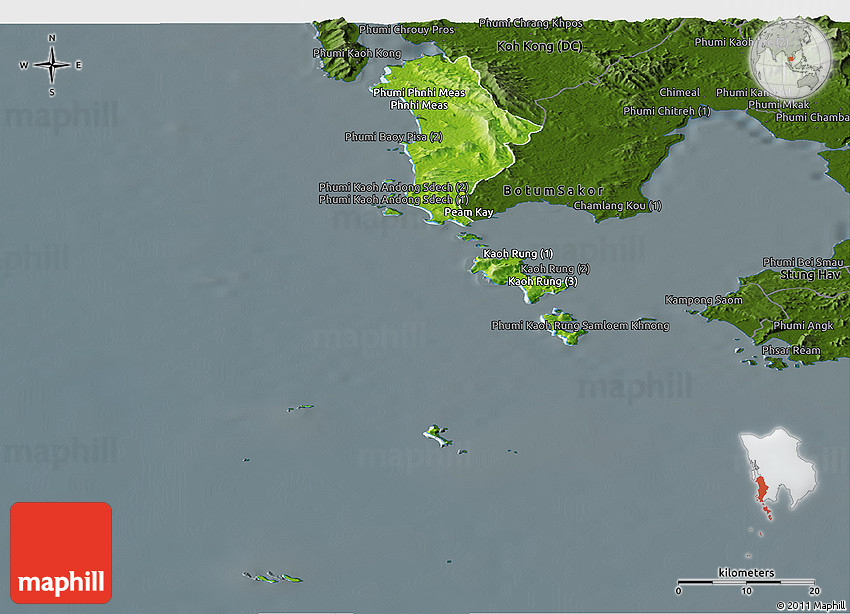Click the kilometers scale bar
This screenshot has width=850, height=614.
coord(746,581)
